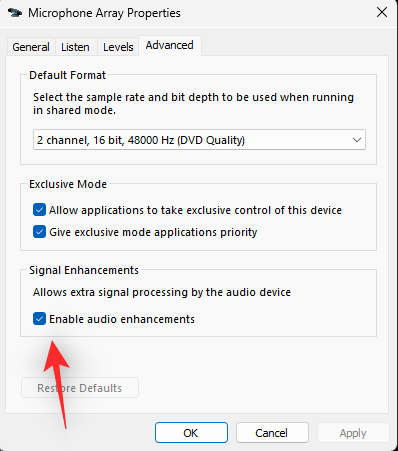Close the Microphone Array Properties window
The height and width of the screenshot is (451, 398).
[382, 13]
